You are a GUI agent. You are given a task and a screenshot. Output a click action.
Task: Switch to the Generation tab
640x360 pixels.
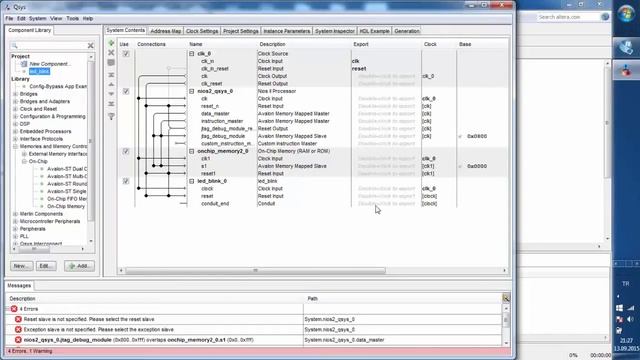[x=407, y=31]
